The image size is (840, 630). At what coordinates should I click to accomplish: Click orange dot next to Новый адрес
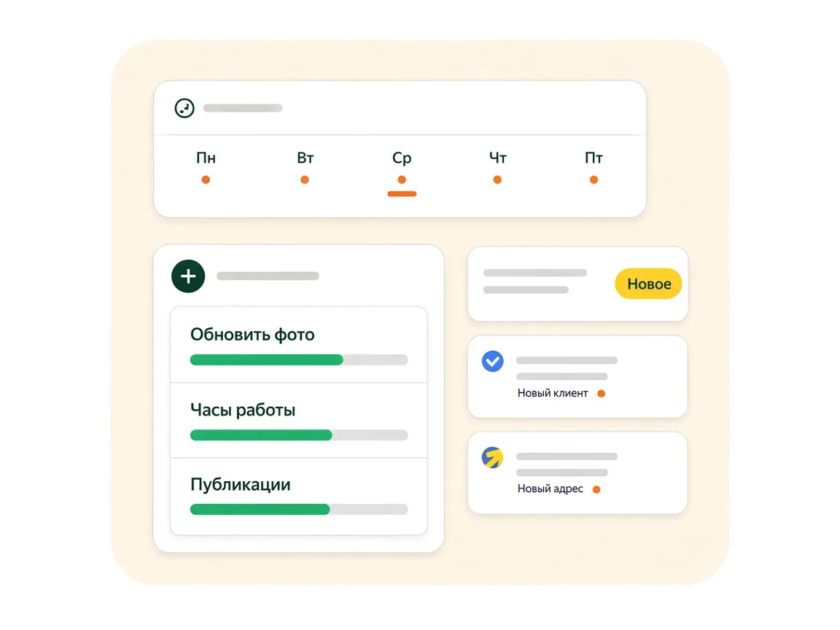(596, 489)
